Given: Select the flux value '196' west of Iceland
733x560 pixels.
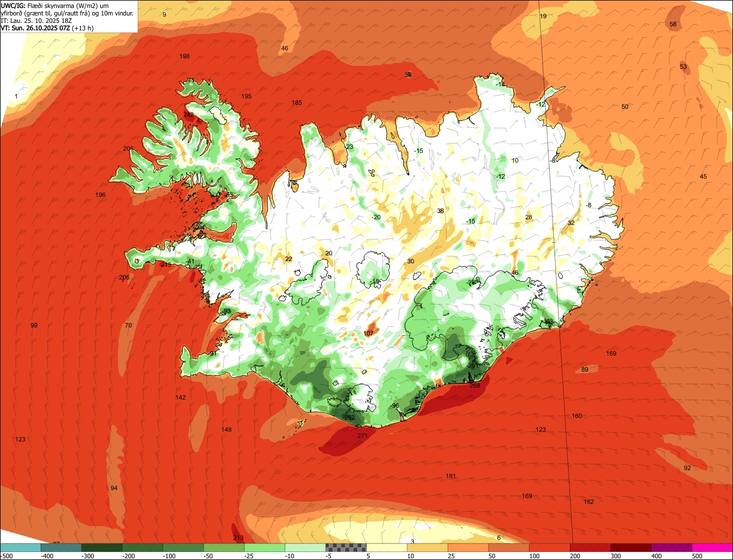Looking at the screenshot, I should point(100,195).
